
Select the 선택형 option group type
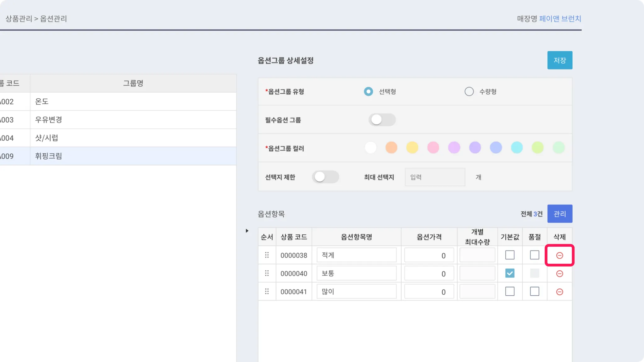[x=368, y=91]
